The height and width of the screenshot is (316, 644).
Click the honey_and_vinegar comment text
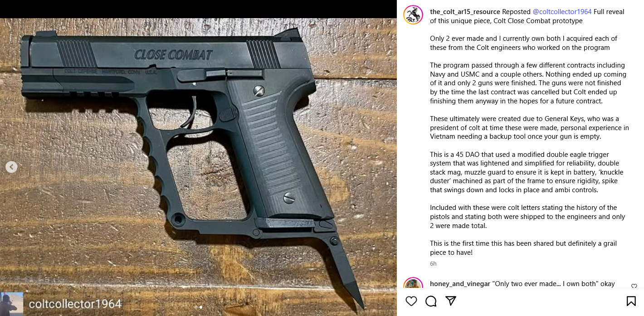point(553,284)
